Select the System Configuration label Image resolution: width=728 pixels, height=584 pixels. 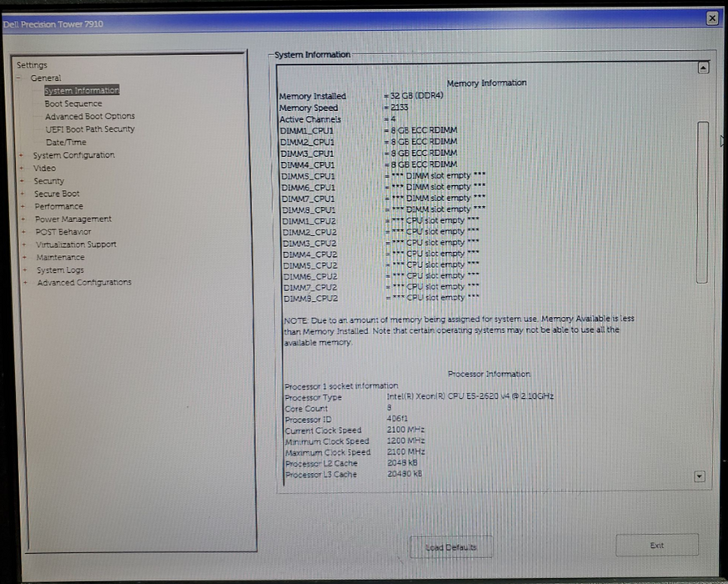coord(74,155)
